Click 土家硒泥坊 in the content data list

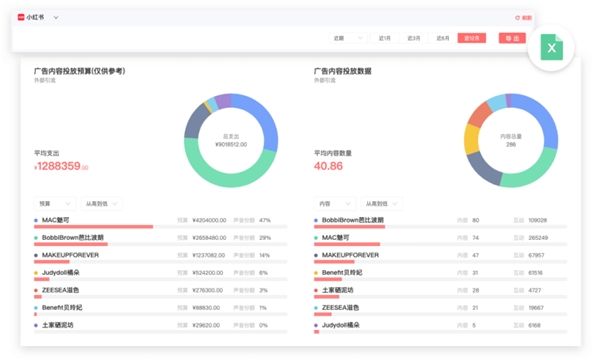point(338,290)
